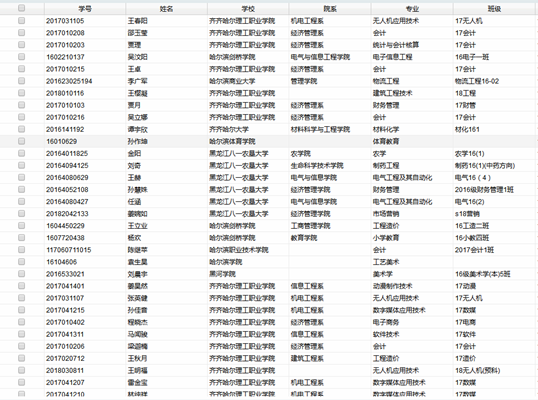This screenshot has height=400, width=538.
Task: Select the department cell 管理学院
Action: point(304,81)
